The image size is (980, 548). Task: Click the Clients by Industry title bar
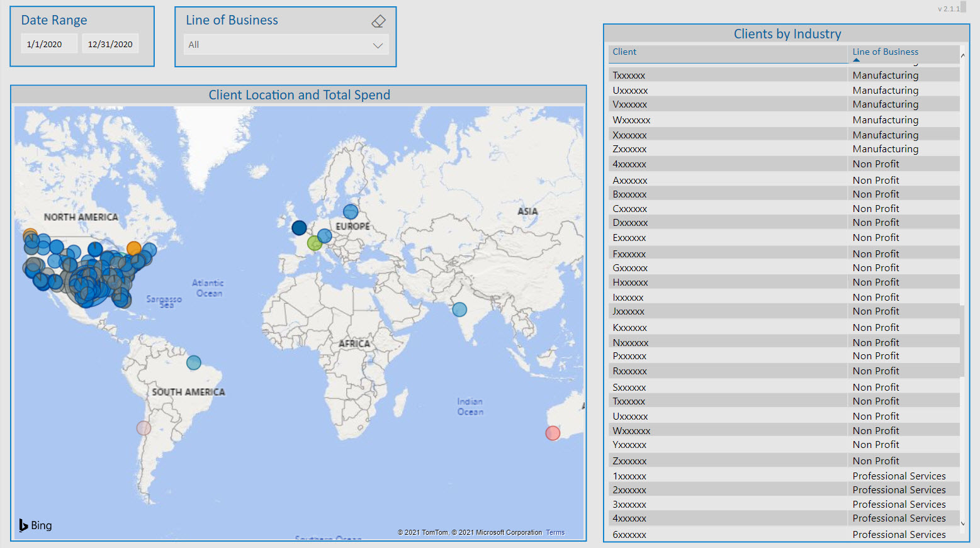pyautogui.click(x=787, y=33)
